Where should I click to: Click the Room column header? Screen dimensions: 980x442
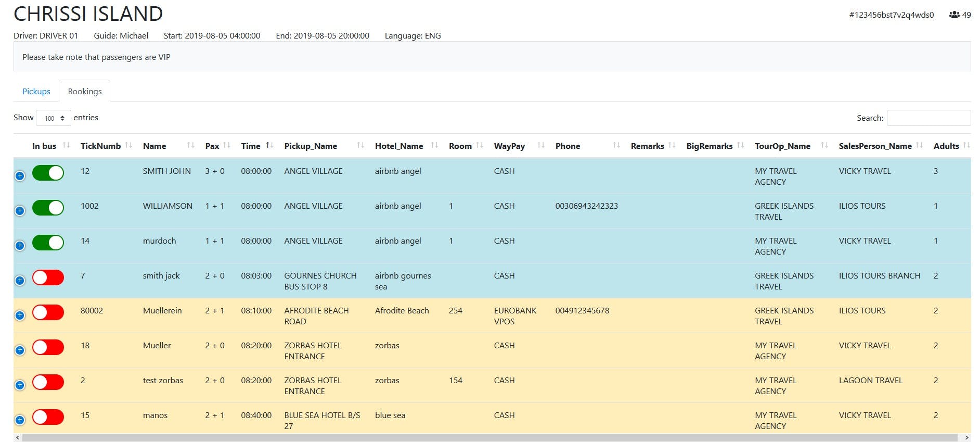(x=460, y=146)
